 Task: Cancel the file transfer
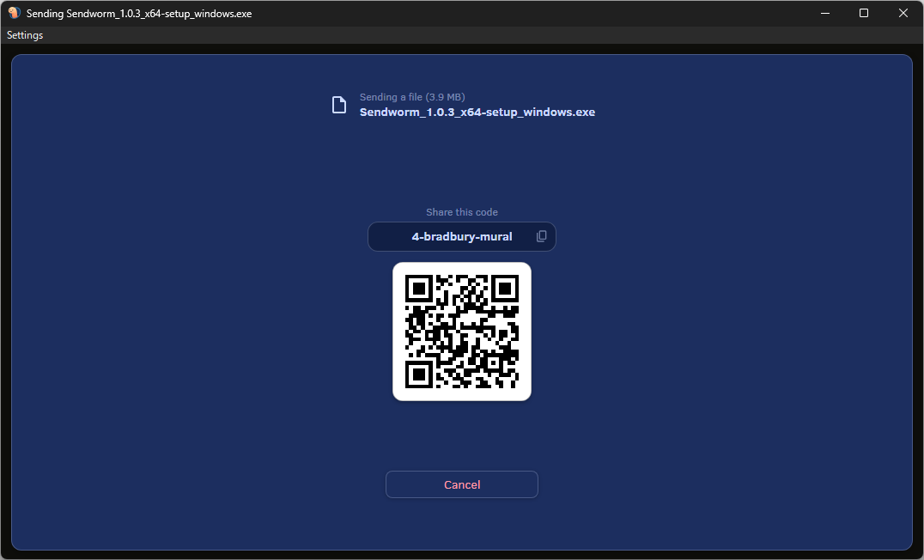(462, 484)
